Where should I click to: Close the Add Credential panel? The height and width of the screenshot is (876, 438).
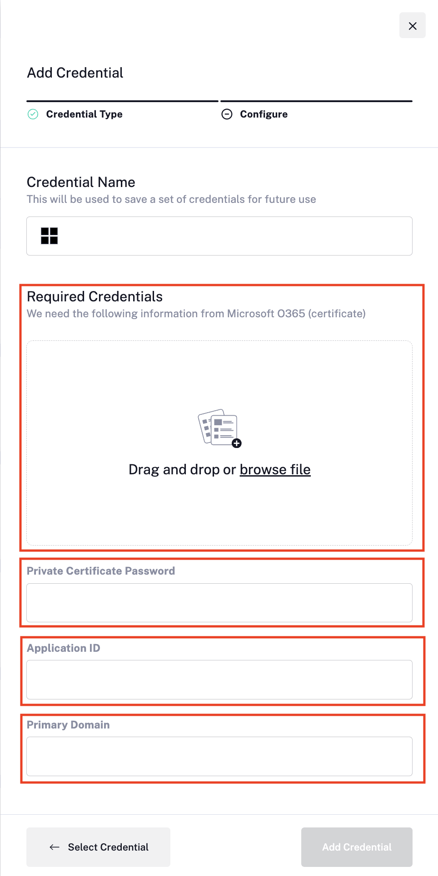coord(412,26)
